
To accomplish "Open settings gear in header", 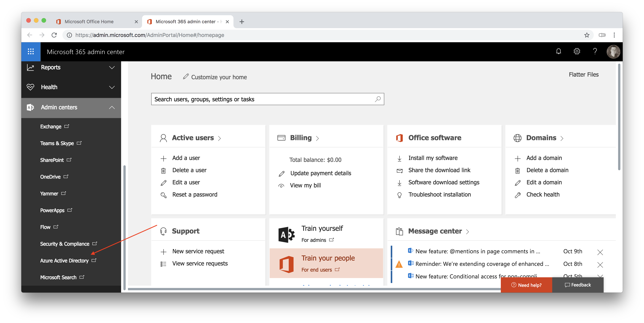I will coord(577,51).
